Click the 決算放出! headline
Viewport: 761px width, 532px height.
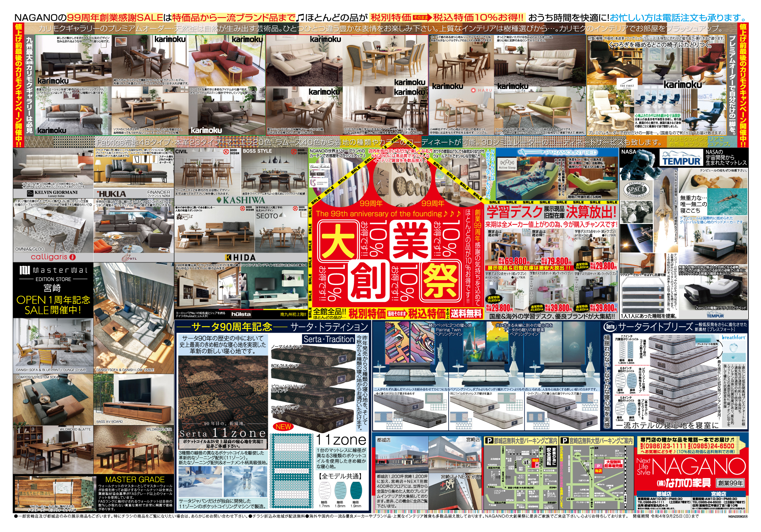point(591,212)
